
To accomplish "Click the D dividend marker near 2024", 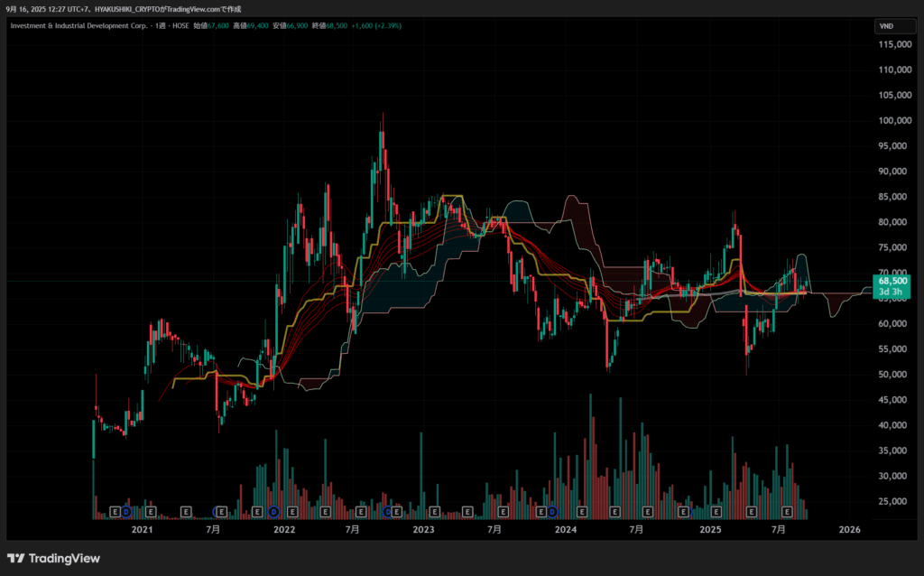I will pyautogui.click(x=552, y=512).
